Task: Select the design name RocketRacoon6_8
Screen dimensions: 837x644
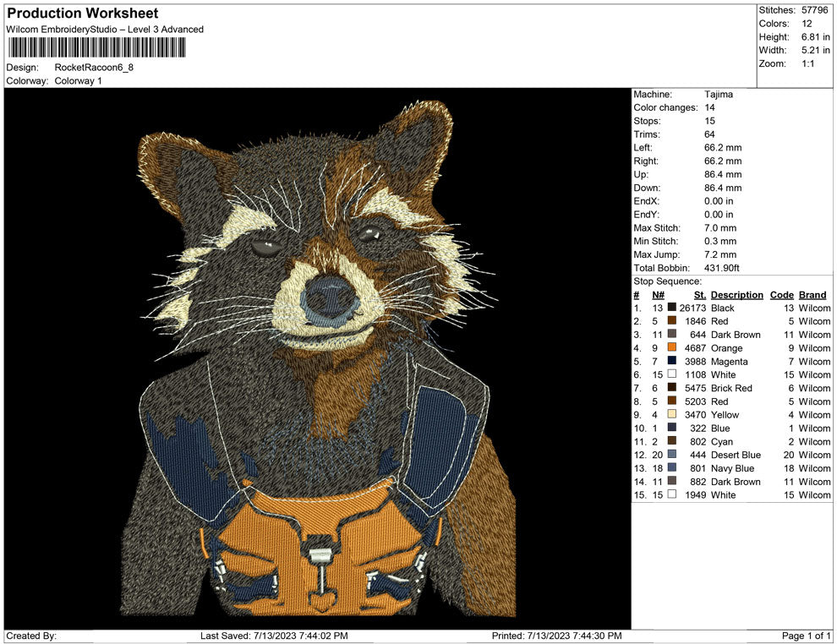Action: pos(94,67)
